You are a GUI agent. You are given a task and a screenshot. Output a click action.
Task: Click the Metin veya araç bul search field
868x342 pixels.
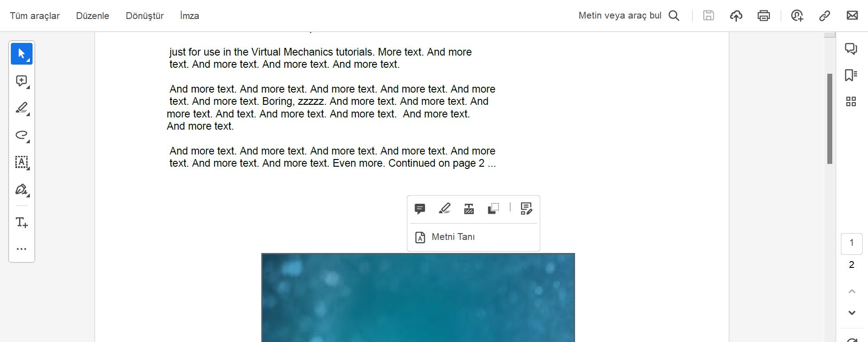tap(629, 16)
